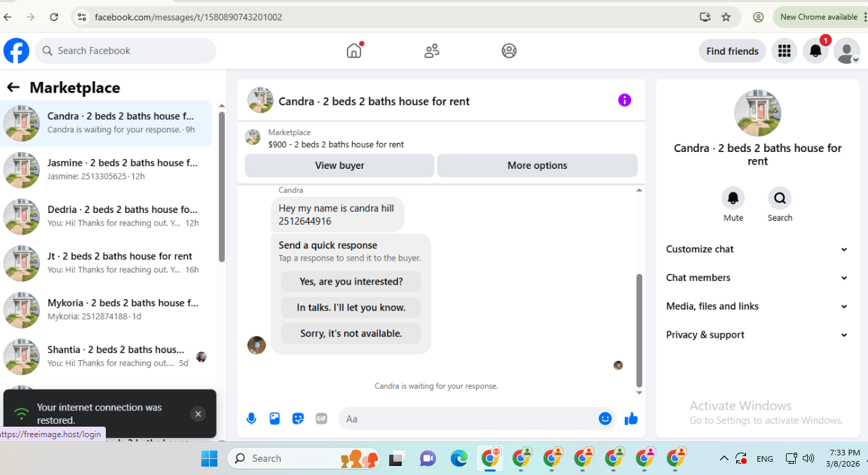Image resolution: width=868 pixels, height=475 pixels.
Task: Click the Search Facebook field
Action: 126,50
